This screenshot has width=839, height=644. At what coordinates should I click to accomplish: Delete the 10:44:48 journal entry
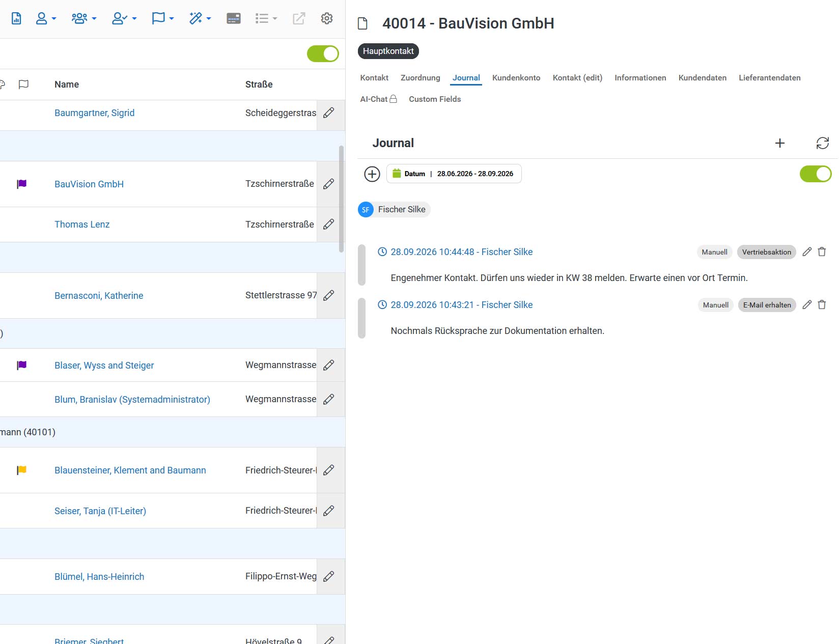(822, 251)
